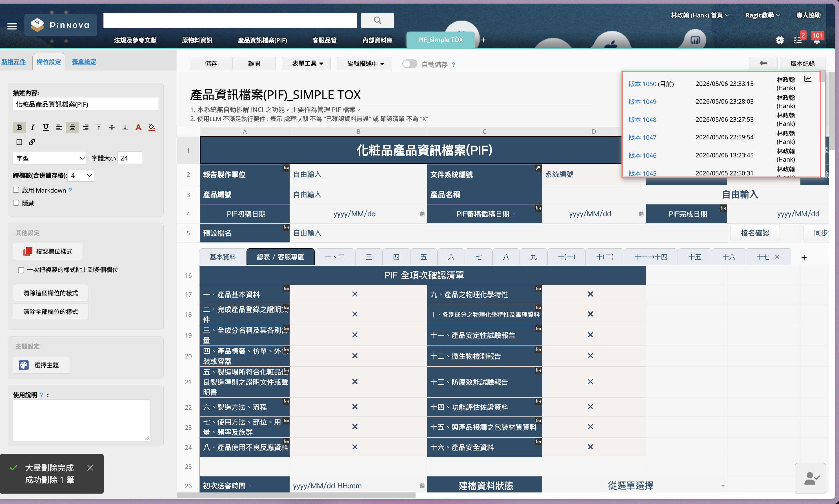This screenshot has height=504, width=839.
Task: Click the top search input box
Action: click(x=230, y=20)
